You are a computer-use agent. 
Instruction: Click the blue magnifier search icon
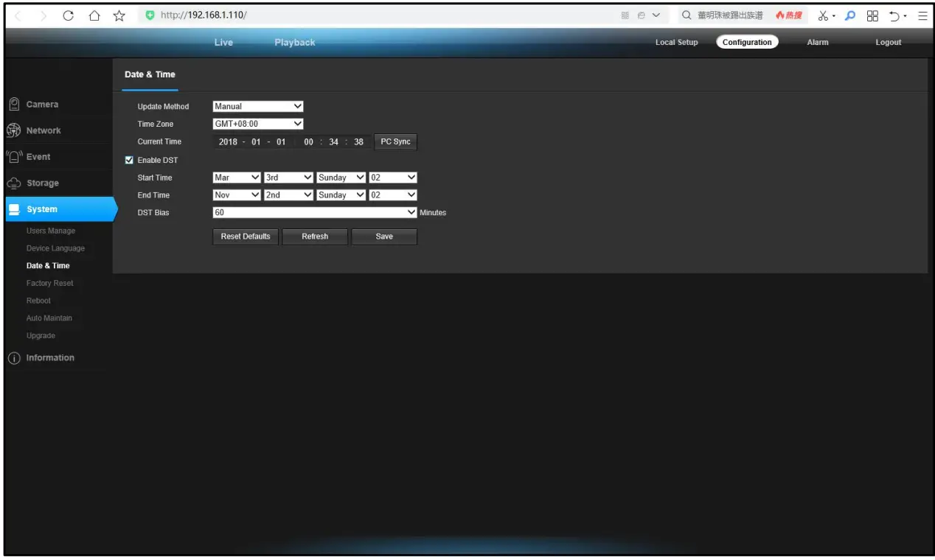(x=849, y=15)
